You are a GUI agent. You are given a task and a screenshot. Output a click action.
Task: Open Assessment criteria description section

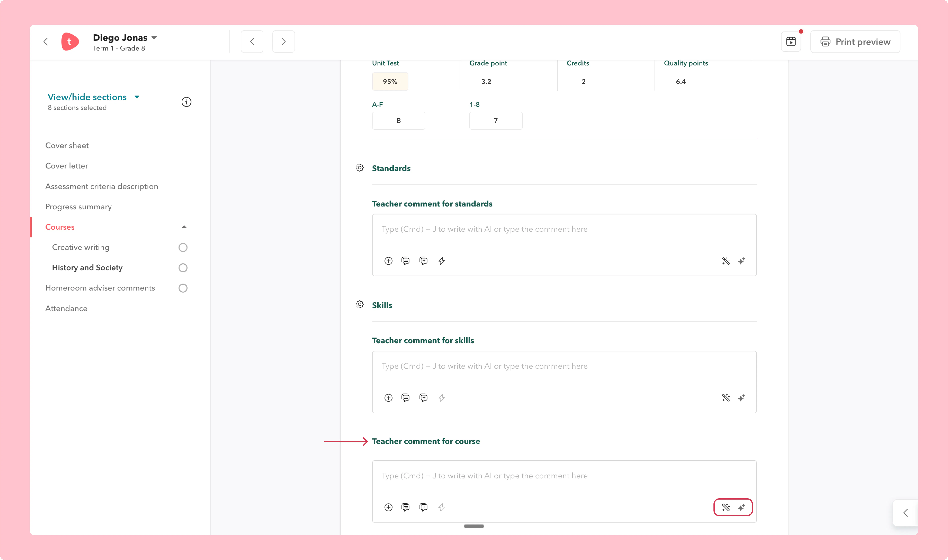102,186
